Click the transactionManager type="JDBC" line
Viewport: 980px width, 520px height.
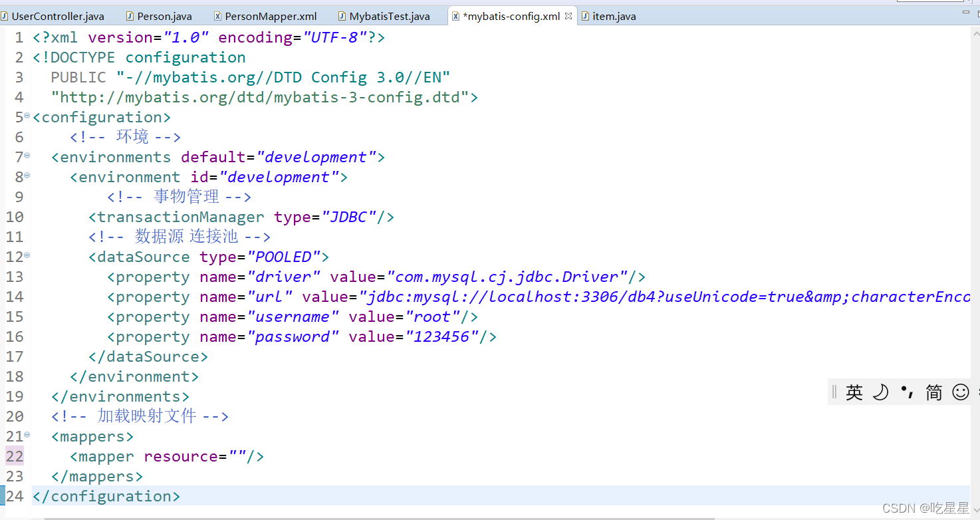[241, 217]
